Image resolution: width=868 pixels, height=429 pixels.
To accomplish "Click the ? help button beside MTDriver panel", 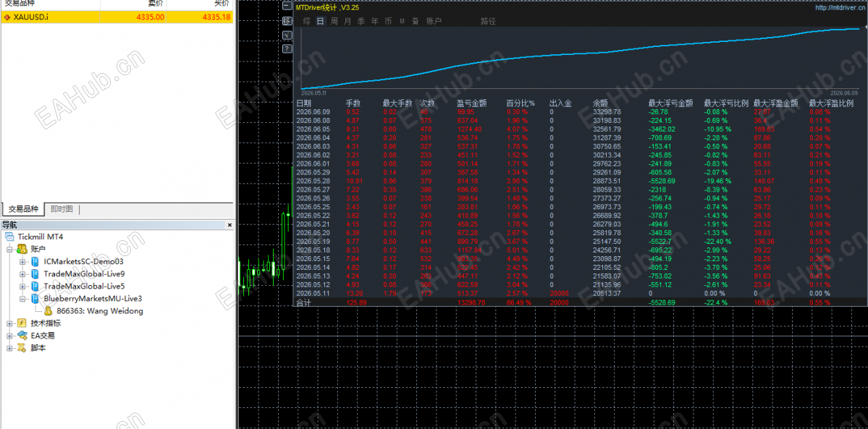I will point(287,48).
